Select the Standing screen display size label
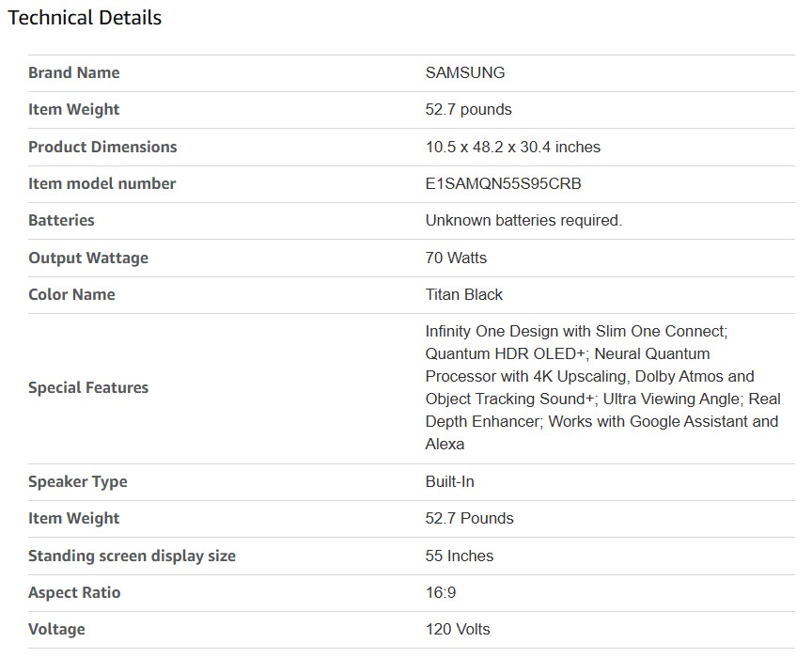812x658 pixels. 132,556
